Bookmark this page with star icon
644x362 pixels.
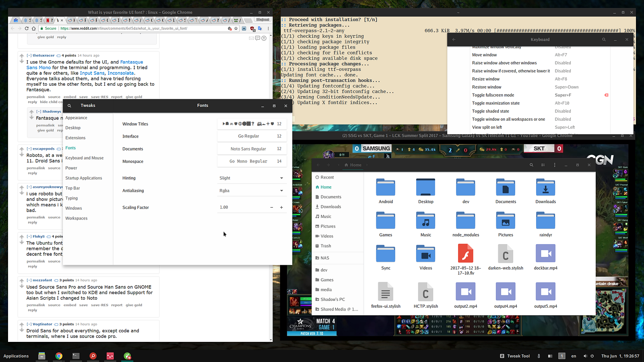(x=236, y=29)
